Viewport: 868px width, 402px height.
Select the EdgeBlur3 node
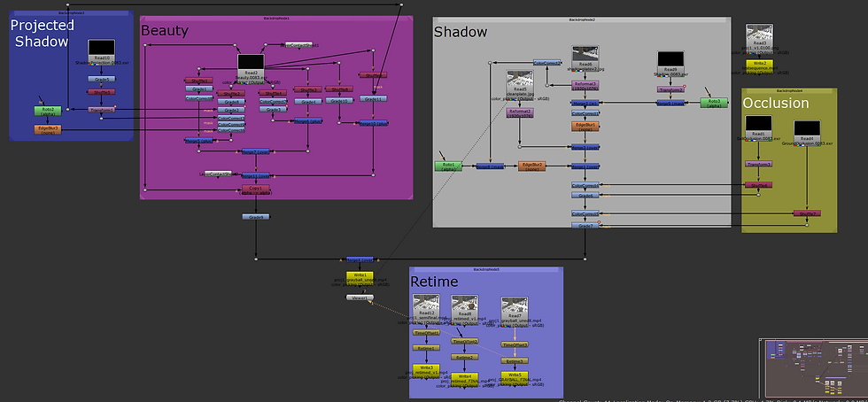pyautogui.click(x=48, y=129)
